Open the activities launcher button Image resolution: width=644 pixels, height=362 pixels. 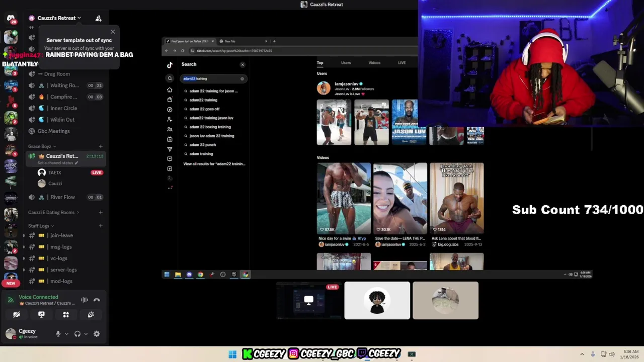pos(66,314)
